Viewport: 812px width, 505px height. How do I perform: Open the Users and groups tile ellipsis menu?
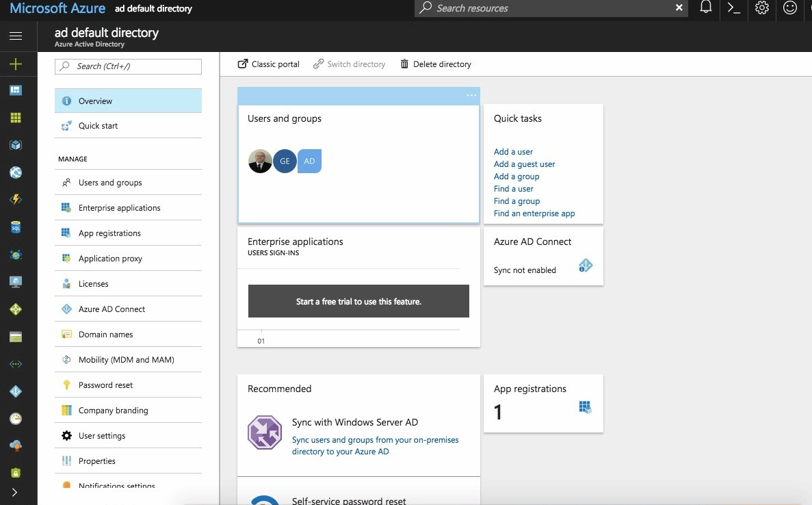coord(471,95)
